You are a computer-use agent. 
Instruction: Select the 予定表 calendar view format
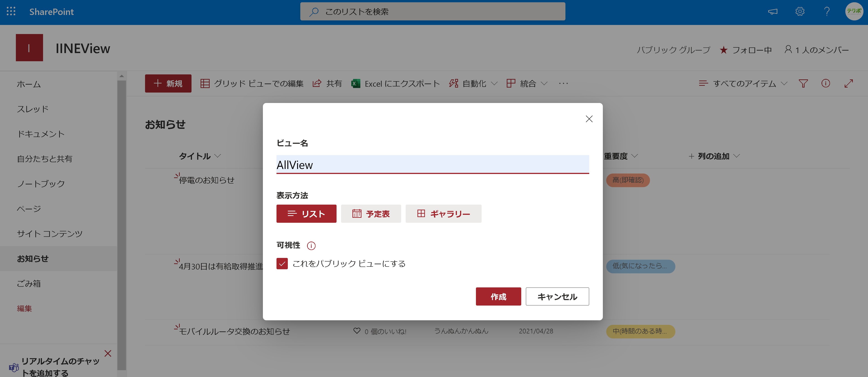click(371, 213)
